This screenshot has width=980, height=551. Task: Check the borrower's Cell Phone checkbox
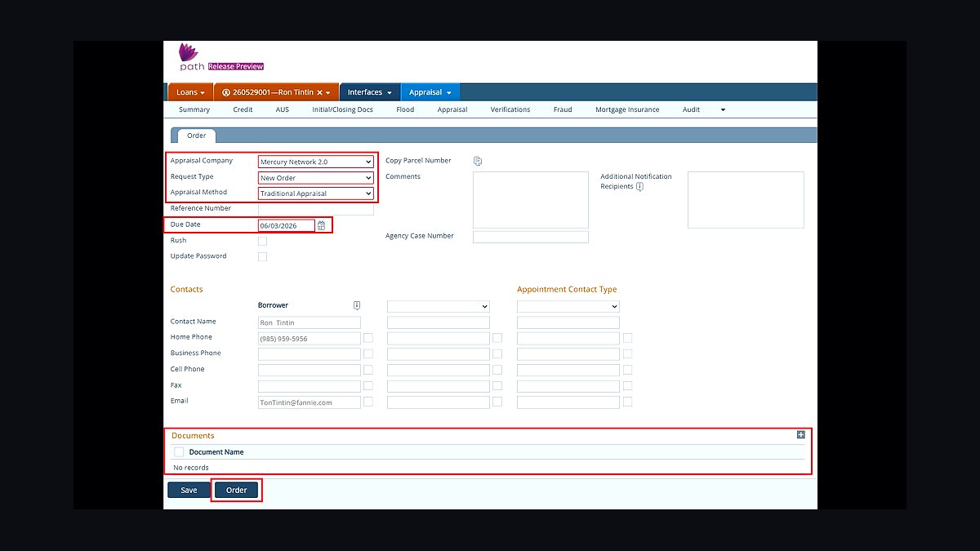coord(368,370)
